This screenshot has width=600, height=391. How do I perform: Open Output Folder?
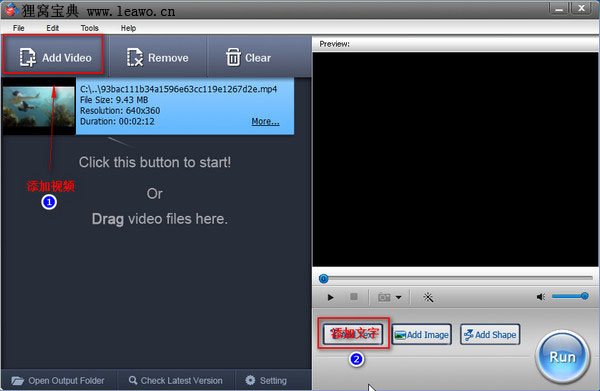pyautogui.click(x=58, y=381)
